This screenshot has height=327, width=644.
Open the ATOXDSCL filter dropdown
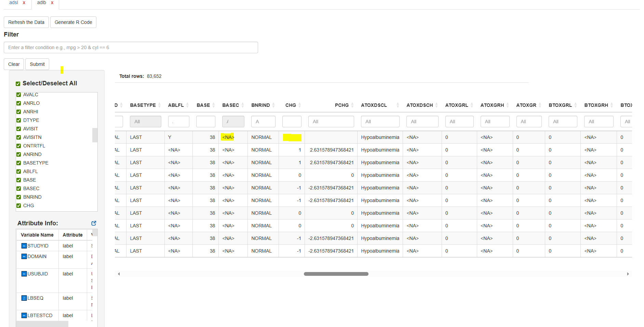click(380, 122)
